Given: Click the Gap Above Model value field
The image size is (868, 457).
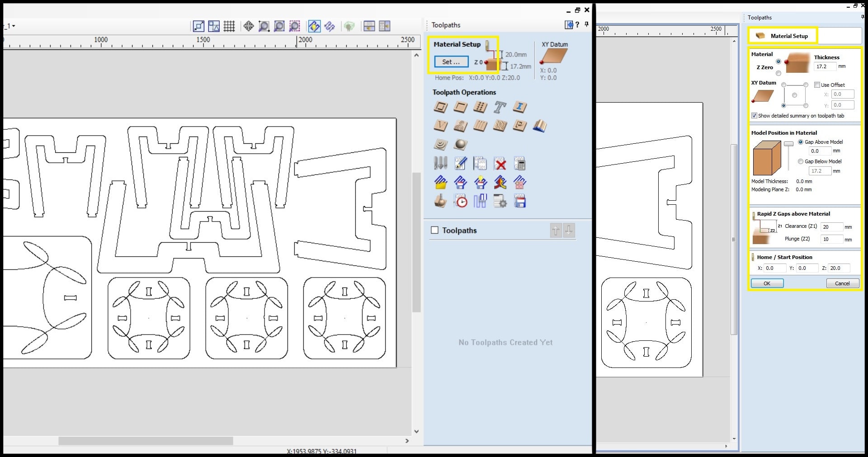Looking at the screenshot, I should 820,151.
